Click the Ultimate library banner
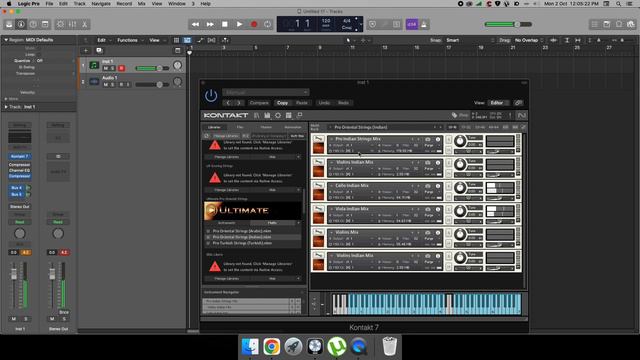 [x=253, y=211]
